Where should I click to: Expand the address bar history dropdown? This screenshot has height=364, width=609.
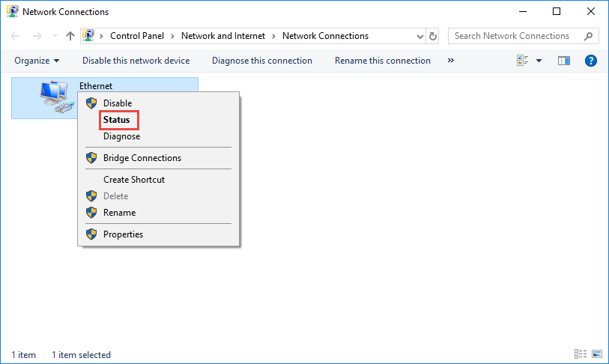coord(419,37)
